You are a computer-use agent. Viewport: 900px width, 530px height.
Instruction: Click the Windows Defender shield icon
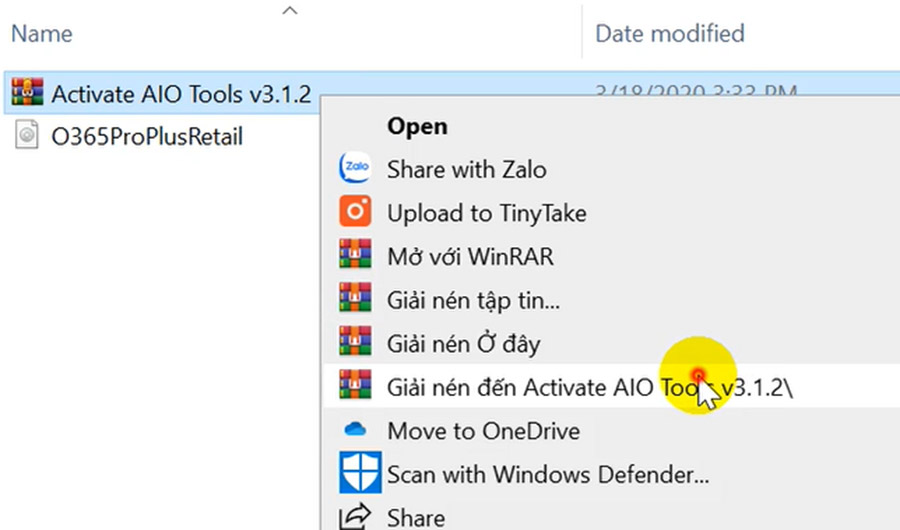360,473
